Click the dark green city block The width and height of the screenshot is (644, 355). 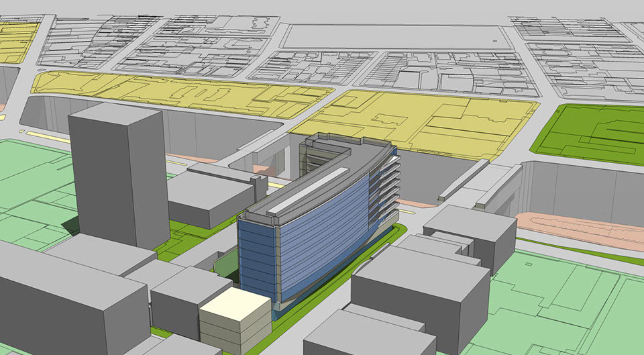click(x=590, y=134)
